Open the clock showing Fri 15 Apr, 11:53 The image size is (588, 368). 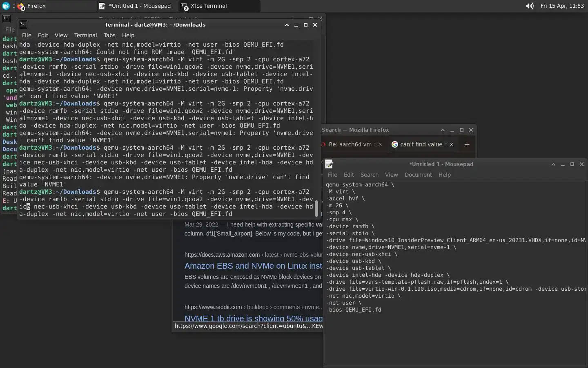pyautogui.click(x=562, y=6)
